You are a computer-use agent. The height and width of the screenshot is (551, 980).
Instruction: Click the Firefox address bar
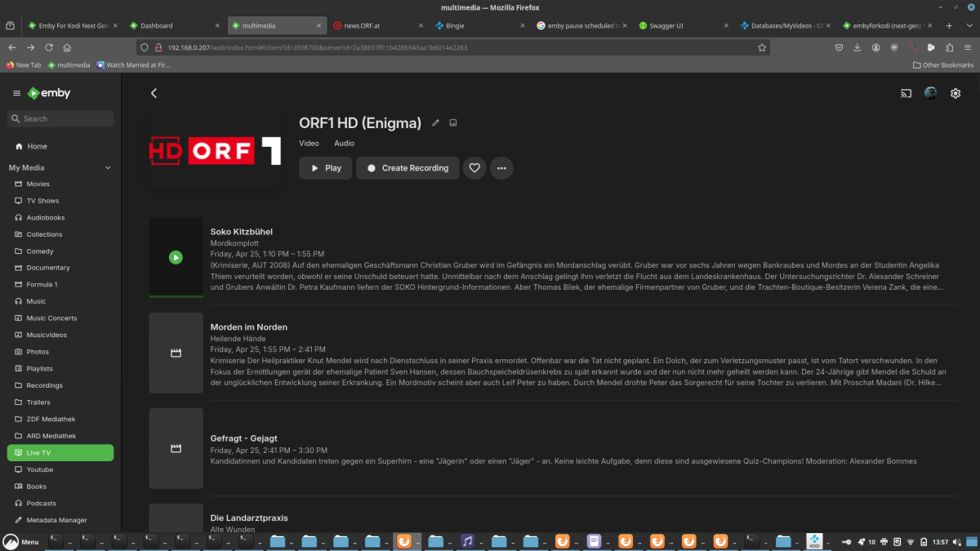click(x=453, y=47)
